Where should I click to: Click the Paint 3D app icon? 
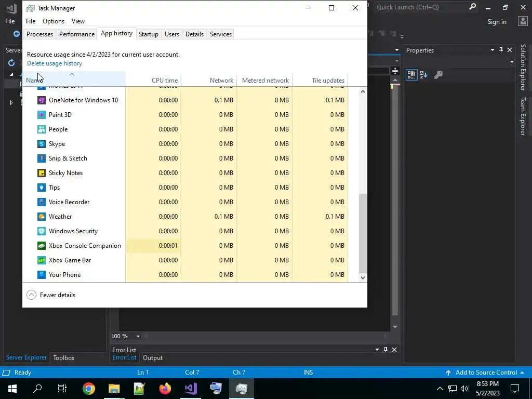42,115
